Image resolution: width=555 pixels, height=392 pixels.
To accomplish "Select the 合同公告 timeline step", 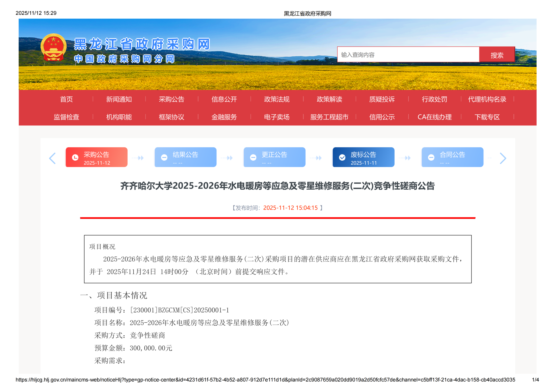I will (x=452, y=157).
